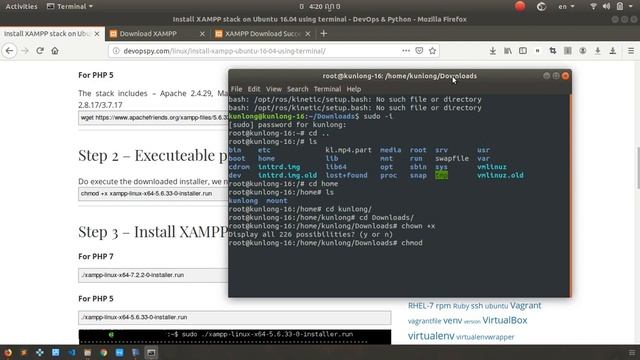Select the PHP 5 installer.run command box
Viewport: 640px width, 360px height.
(234, 317)
